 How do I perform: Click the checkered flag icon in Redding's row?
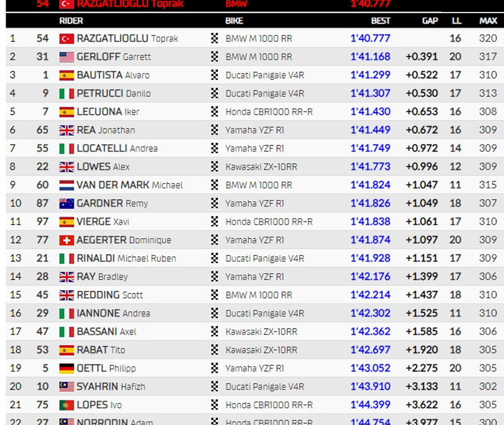214,295
